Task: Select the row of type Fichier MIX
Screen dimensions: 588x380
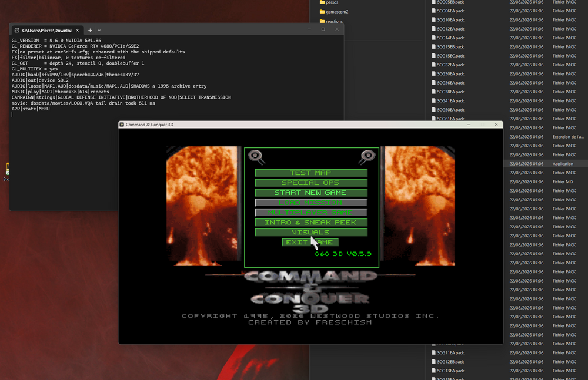Action: click(x=546, y=181)
